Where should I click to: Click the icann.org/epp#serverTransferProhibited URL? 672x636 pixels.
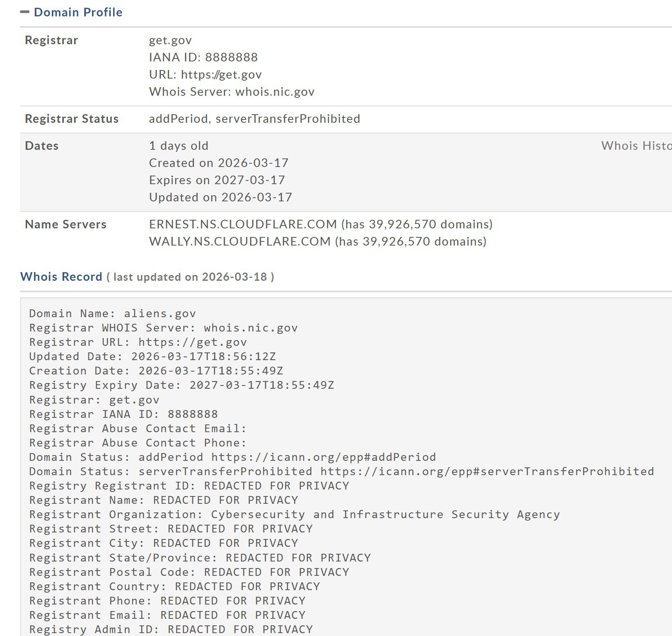[x=487, y=471]
